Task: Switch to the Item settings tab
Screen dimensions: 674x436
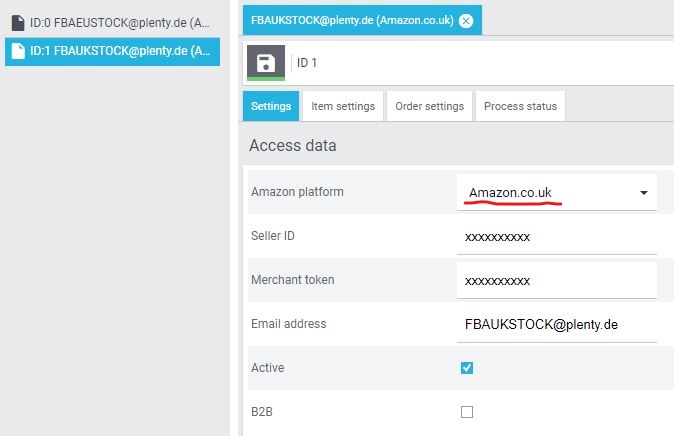Action: point(343,106)
